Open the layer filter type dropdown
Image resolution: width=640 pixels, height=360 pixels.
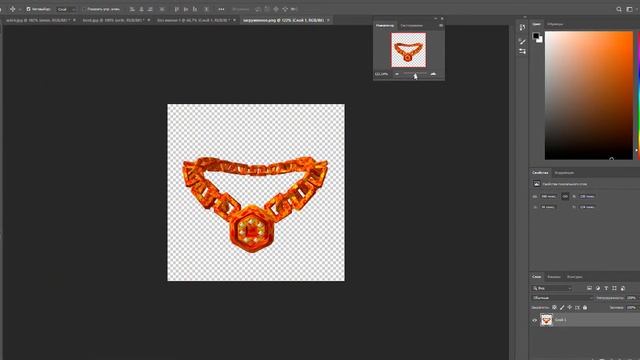(x=552, y=288)
